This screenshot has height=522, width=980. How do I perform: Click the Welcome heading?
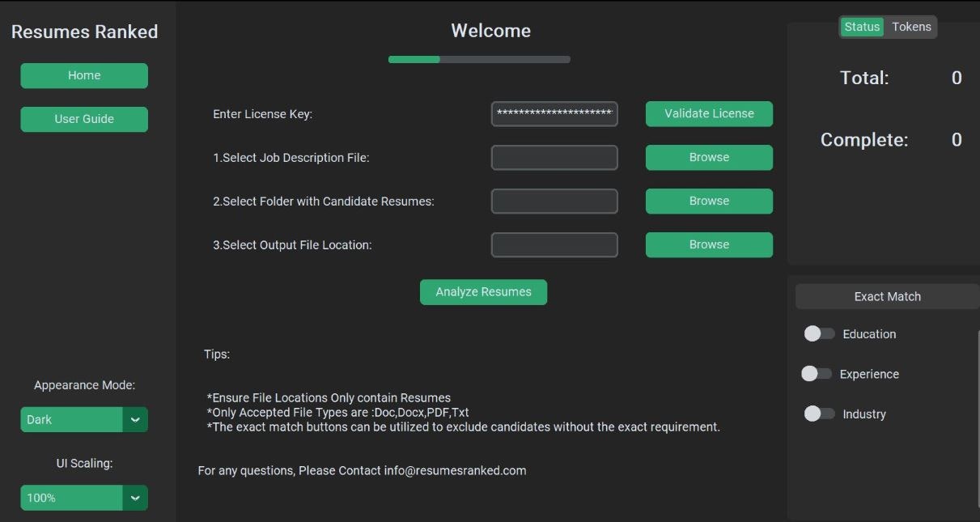pos(491,31)
